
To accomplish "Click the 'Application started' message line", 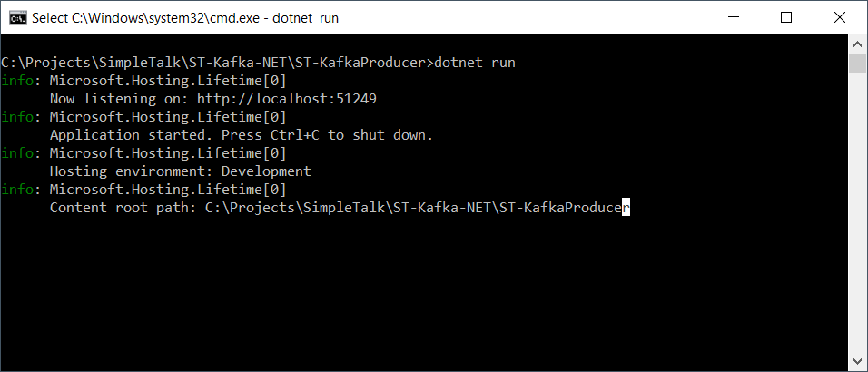I will 242,135.
